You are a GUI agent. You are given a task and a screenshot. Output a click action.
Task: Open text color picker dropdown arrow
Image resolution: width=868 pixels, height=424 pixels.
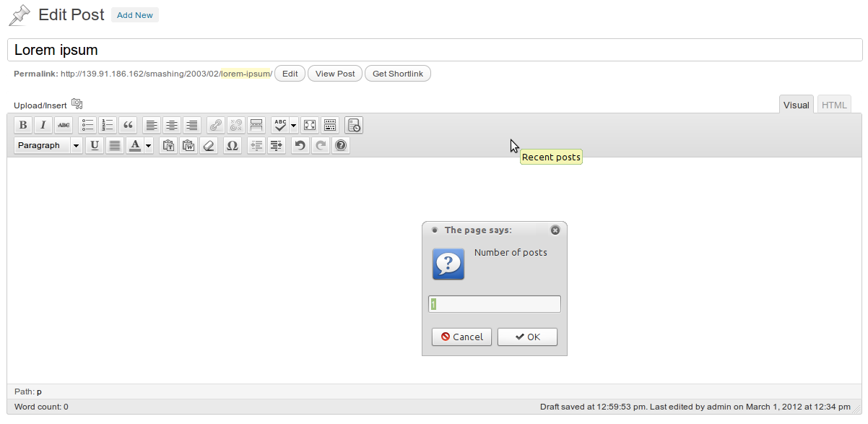tap(149, 145)
